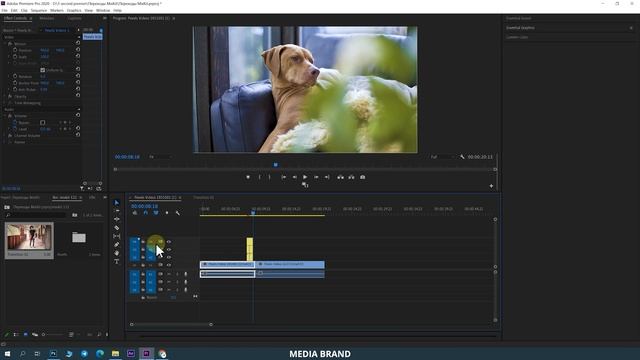Image resolution: width=640 pixels, height=360 pixels.
Task: Click the Comparison View icon below Play
Action: click(305, 185)
